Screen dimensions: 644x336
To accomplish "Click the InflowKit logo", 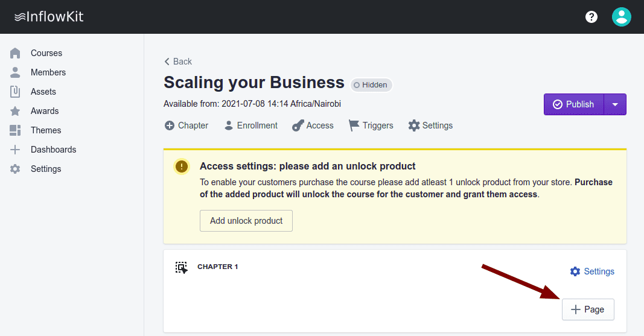I will [49, 17].
